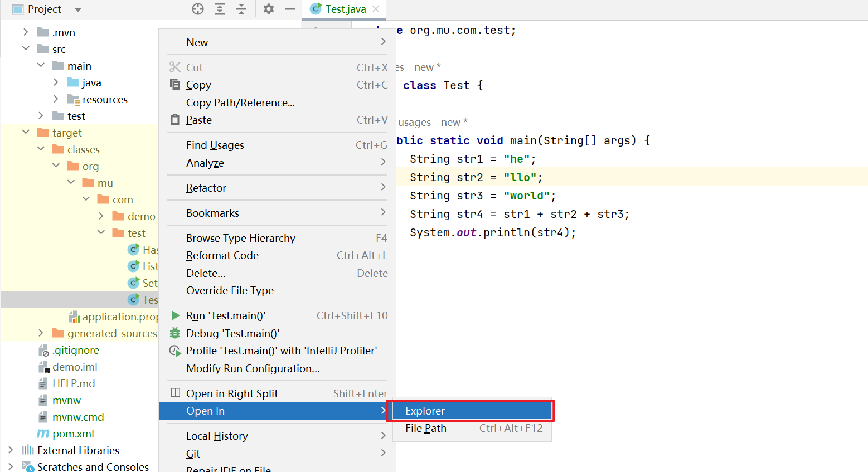Image resolution: width=868 pixels, height=472 pixels.
Task: Open pom.xml in the project tree
Action: click(73, 434)
